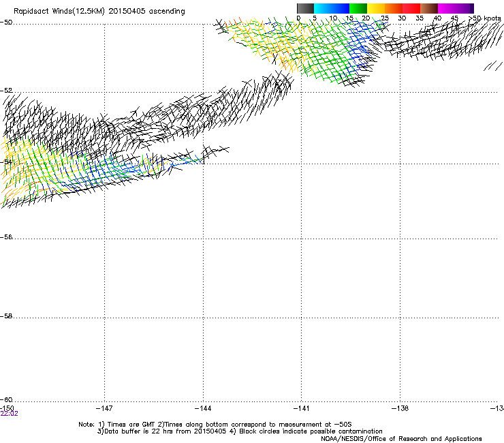Screen dimensions: 504x443
Task: Click the '25' legend scale label
Action: (385, 18)
